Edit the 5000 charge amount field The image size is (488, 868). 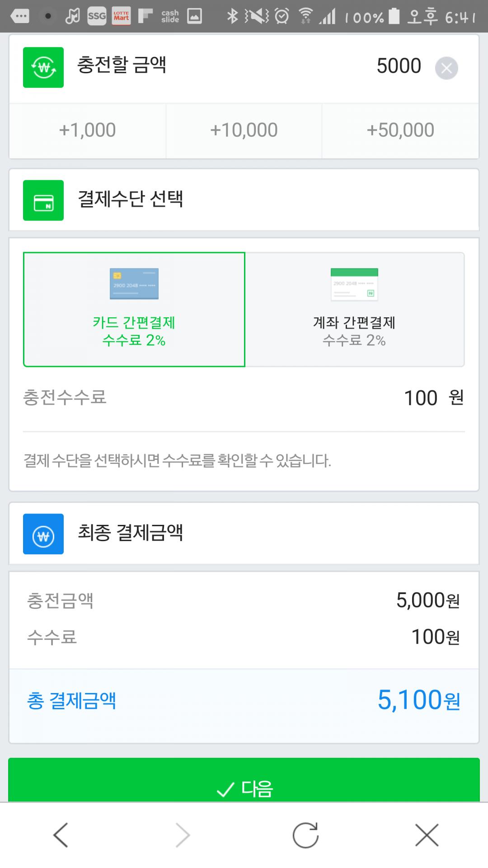click(x=399, y=66)
